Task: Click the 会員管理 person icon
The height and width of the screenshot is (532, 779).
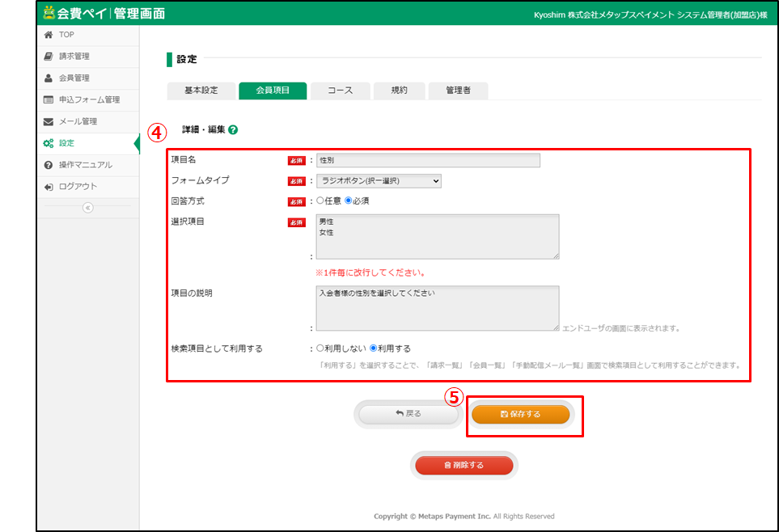Action: [x=49, y=78]
